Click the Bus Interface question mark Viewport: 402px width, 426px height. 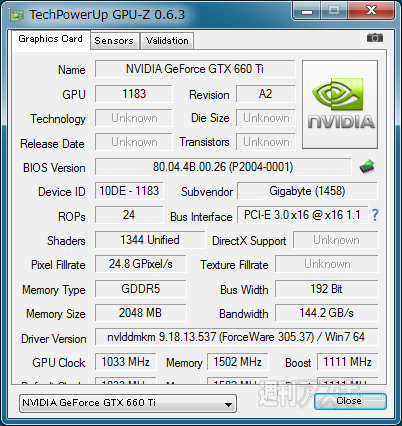point(375,215)
